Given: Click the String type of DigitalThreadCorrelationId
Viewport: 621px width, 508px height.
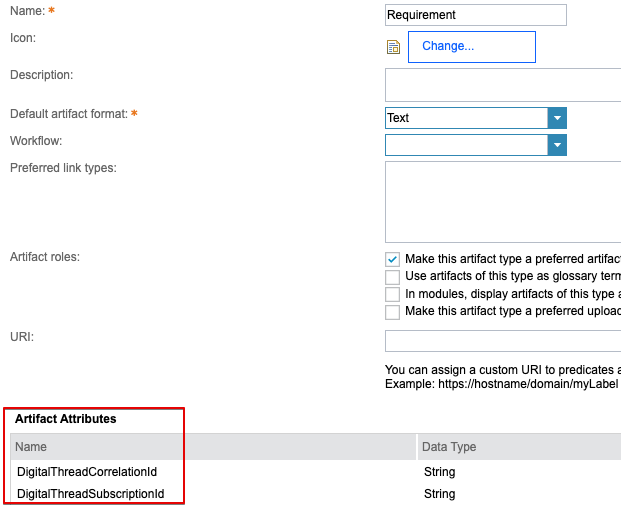Looking at the screenshot, I should coord(439,472).
